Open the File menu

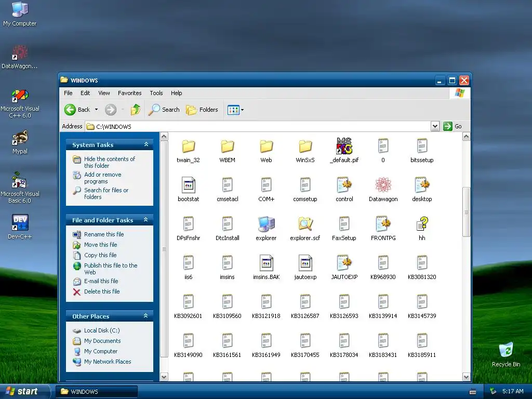click(x=68, y=93)
